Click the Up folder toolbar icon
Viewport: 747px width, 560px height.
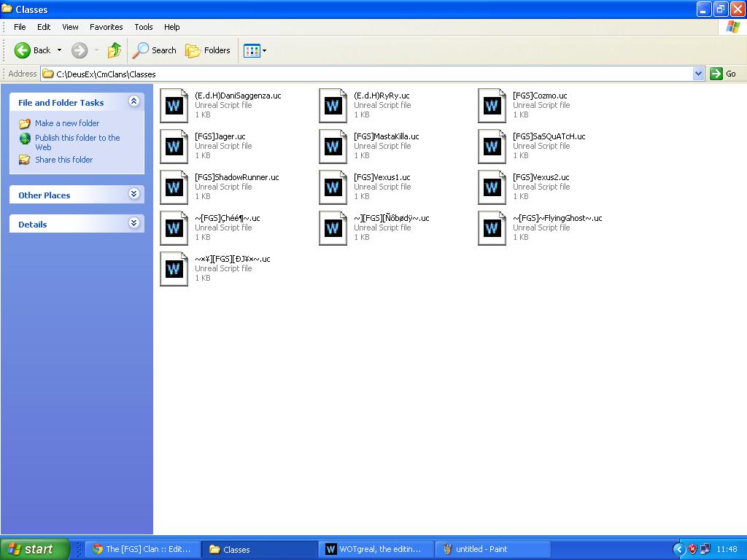114,50
